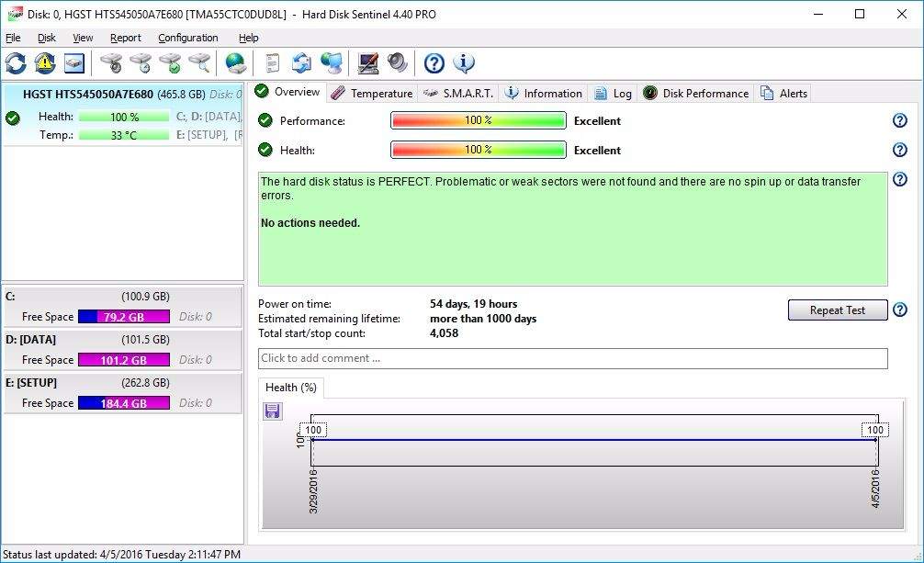Click the E: free space 184.4 GB bar
The height and width of the screenshot is (563, 924).
(x=124, y=403)
